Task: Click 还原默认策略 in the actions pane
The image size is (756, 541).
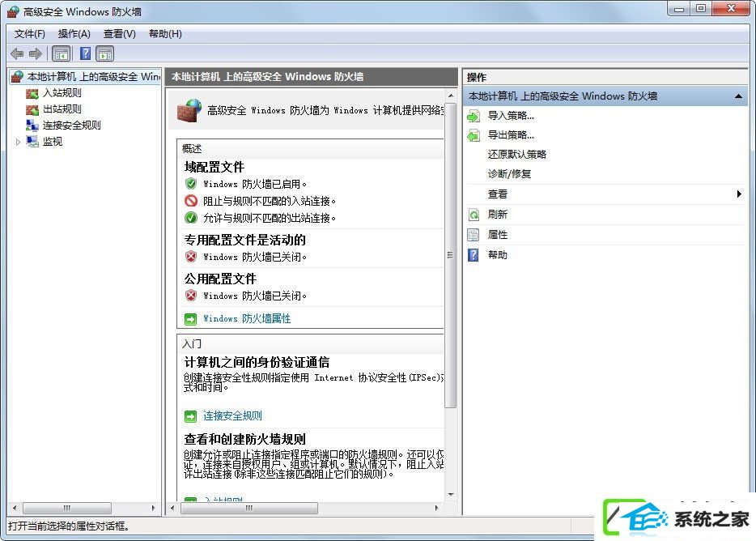Action: [x=517, y=155]
